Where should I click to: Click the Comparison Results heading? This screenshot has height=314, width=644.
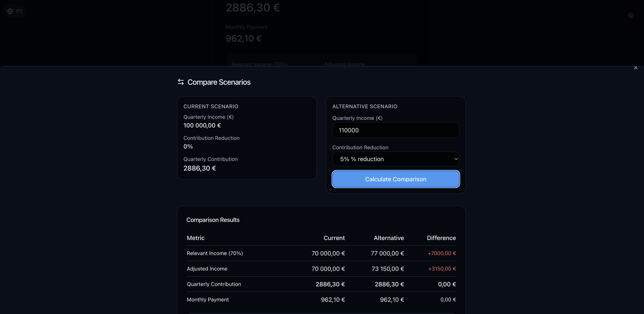pyautogui.click(x=213, y=220)
